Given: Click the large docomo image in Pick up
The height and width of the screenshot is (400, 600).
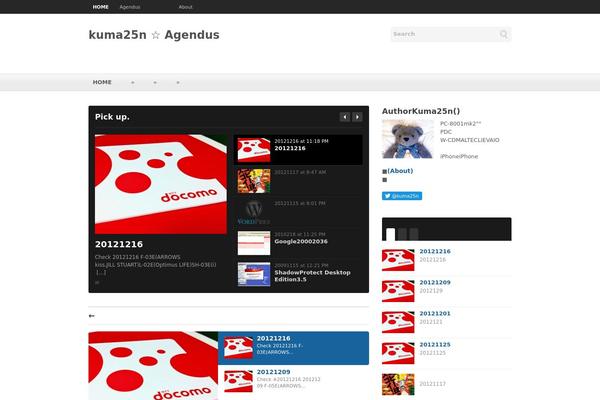Looking at the screenshot, I should click(161, 184).
